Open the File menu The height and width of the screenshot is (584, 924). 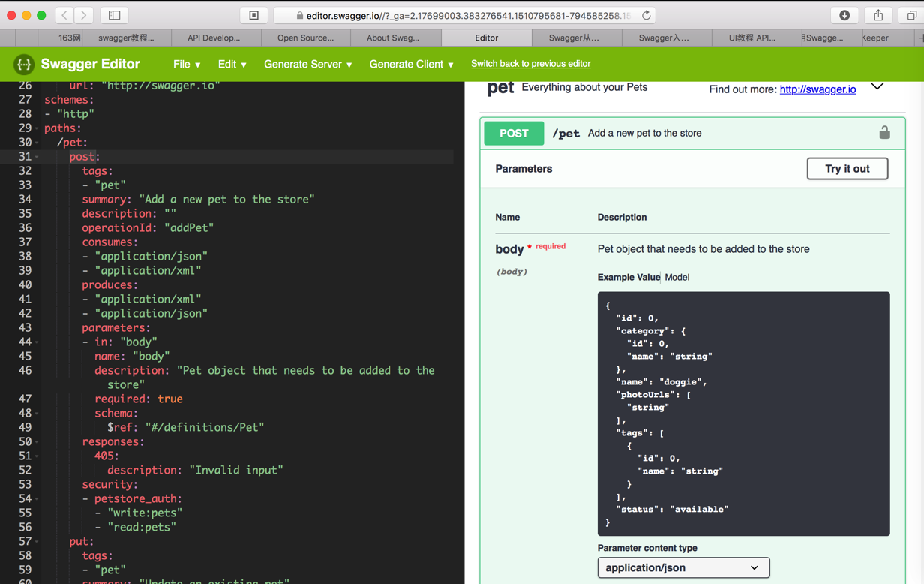pos(187,65)
